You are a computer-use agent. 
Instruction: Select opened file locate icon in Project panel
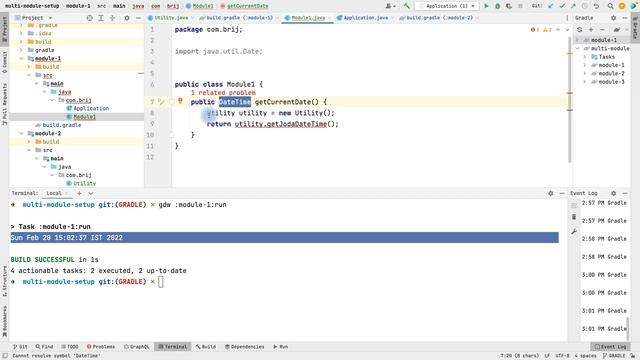(90, 18)
